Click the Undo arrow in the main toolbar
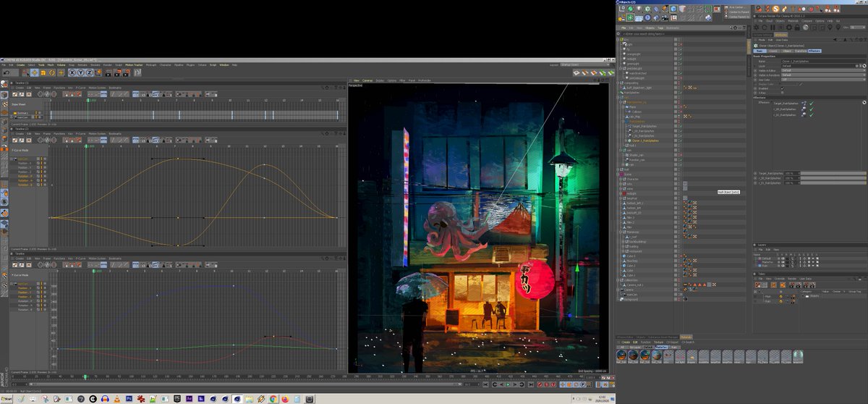The height and width of the screenshot is (404, 868). (x=7, y=73)
